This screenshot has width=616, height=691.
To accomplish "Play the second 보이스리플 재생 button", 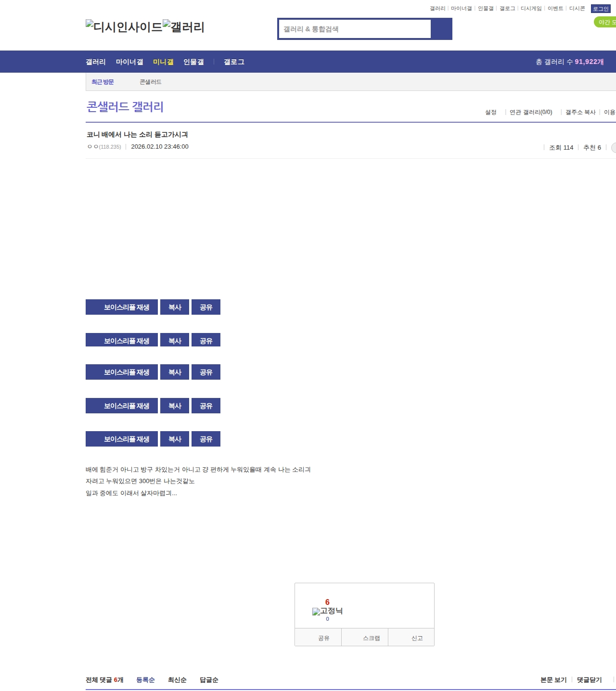I will click(122, 340).
